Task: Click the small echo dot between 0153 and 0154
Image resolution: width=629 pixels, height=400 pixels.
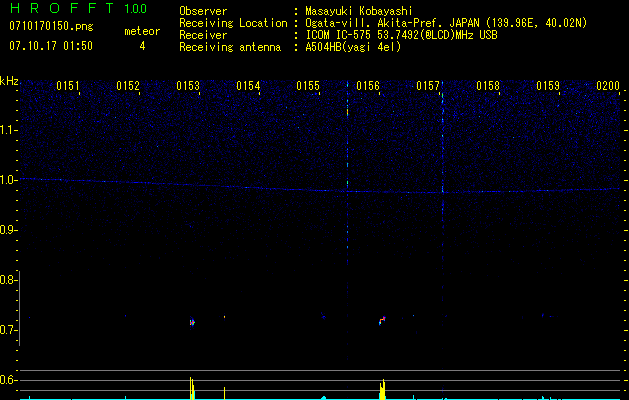Action: [224, 317]
